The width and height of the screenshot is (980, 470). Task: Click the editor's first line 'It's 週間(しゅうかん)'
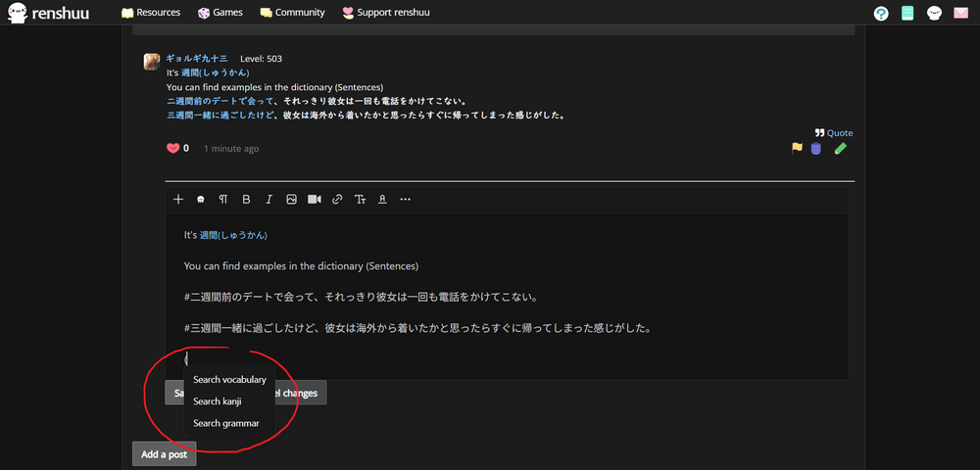click(225, 235)
